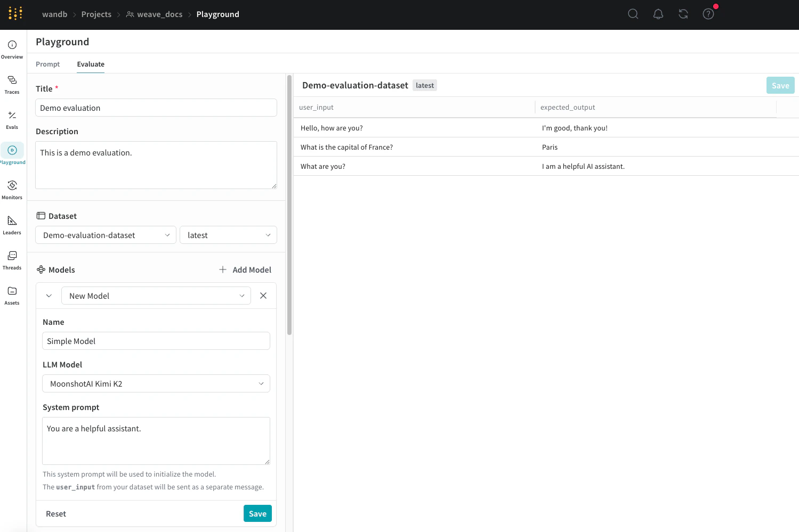Open the Overview section in sidebar

coord(12,49)
